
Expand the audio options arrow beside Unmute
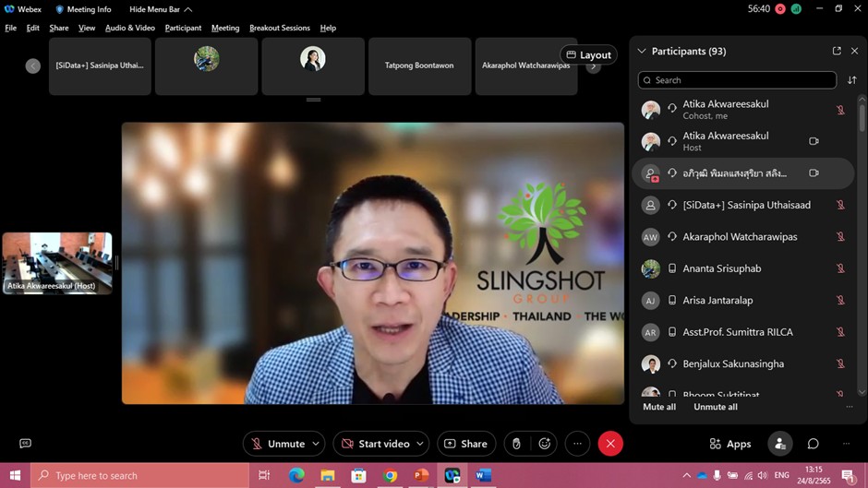pos(316,444)
